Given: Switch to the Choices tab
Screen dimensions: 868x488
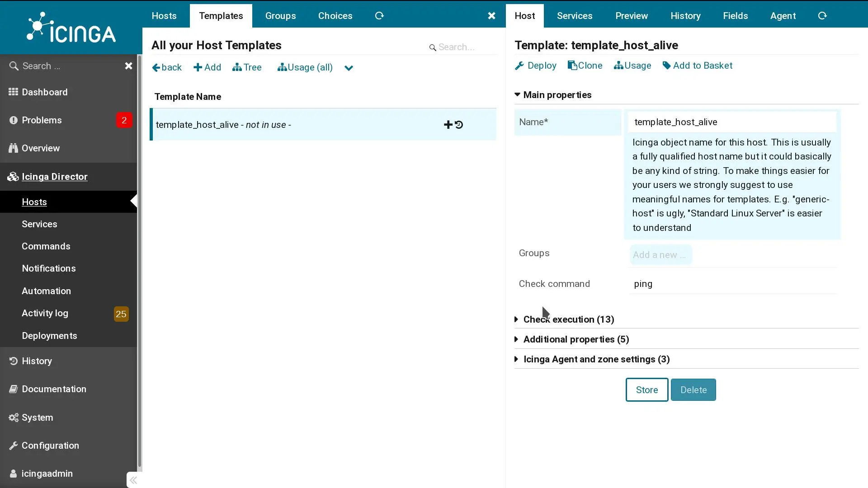Looking at the screenshot, I should [335, 16].
